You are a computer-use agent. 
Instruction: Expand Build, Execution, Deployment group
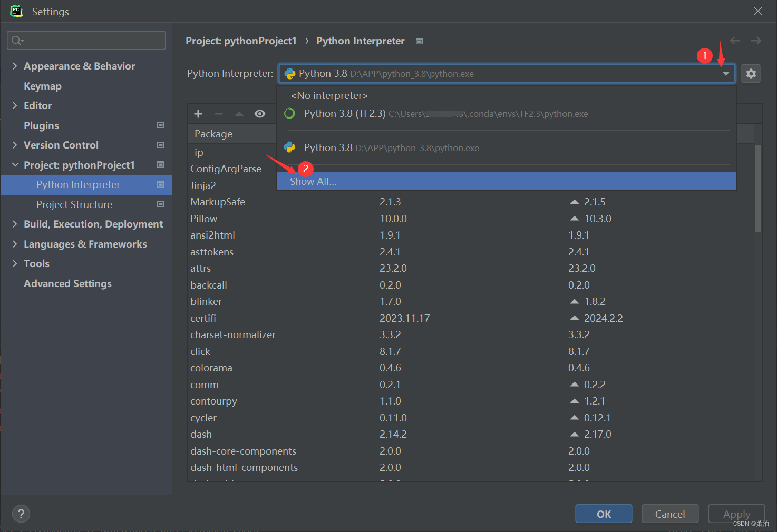click(15, 224)
